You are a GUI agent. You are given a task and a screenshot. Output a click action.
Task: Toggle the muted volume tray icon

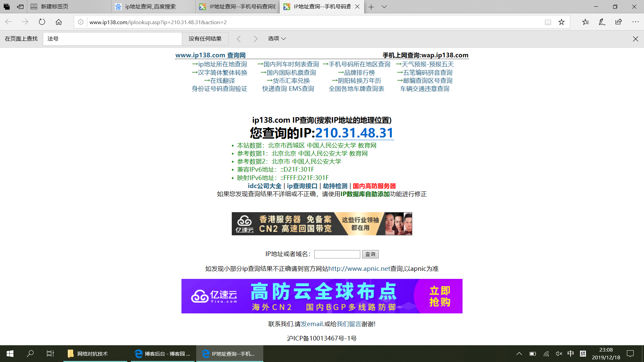pos(559,354)
